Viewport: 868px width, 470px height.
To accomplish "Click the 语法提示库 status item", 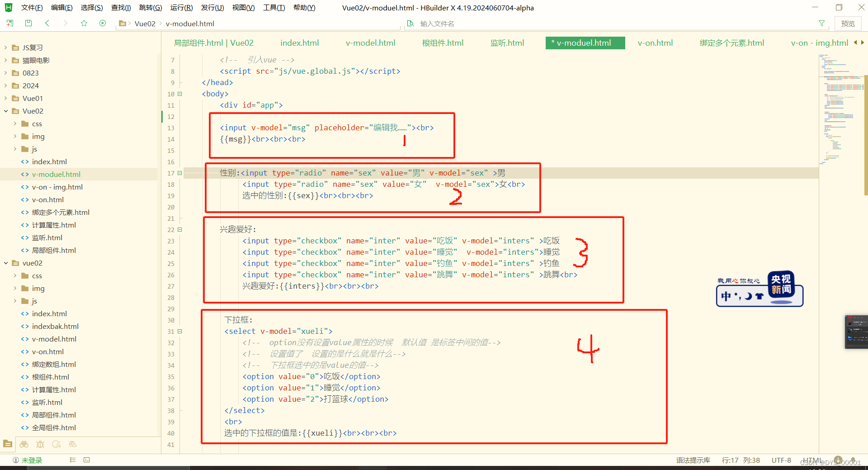I will (693, 460).
